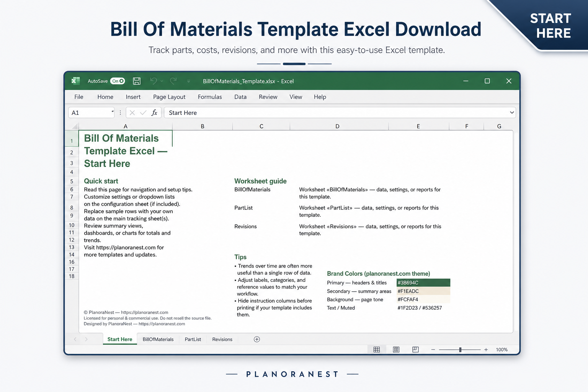Image resolution: width=588 pixels, height=392 pixels.
Task: Open the Data ribbon tab
Action: (240, 97)
